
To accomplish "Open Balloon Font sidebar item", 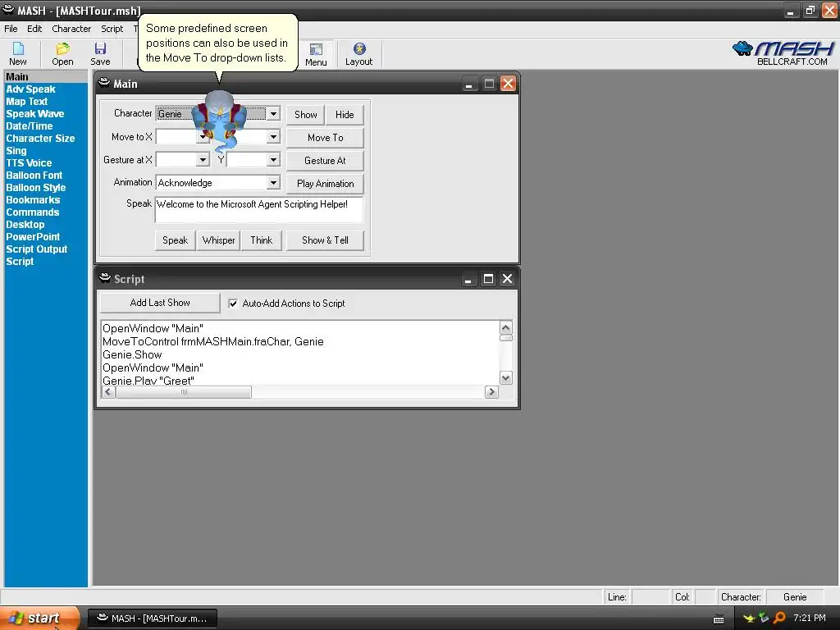I will point(34,176).
